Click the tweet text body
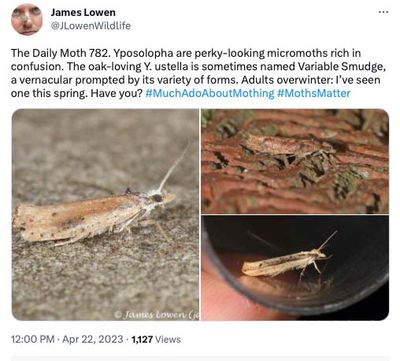Screen dimensions: 400x361 pyautogui.click(x=198, y=73)
